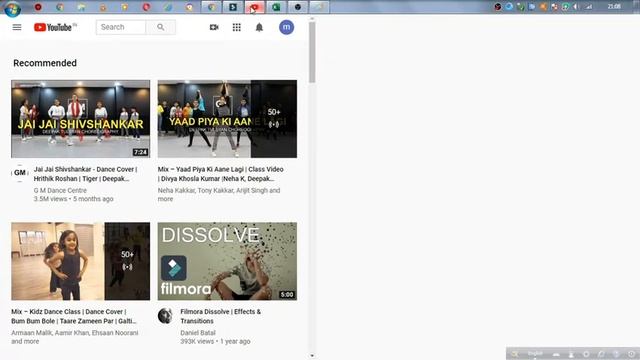
Task: Play the Jai Jai Shivshankar thumbnail
Action: [80, 119]
